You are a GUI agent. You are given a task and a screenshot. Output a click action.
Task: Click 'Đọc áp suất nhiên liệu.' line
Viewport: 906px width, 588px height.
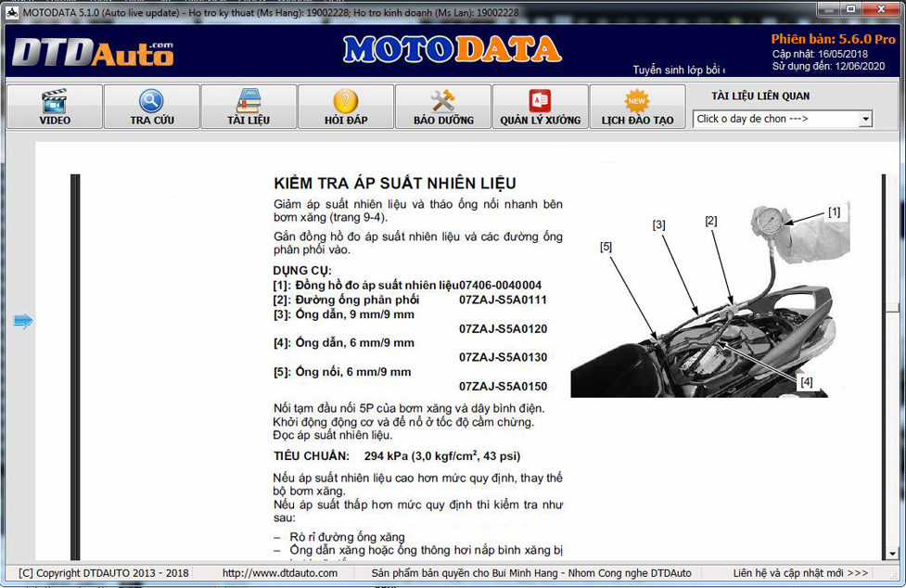click(333, 435)
